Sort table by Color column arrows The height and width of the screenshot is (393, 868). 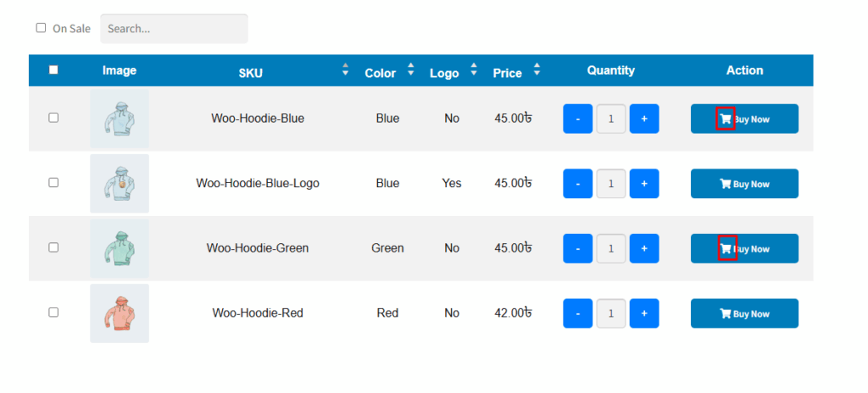[411, 69]
